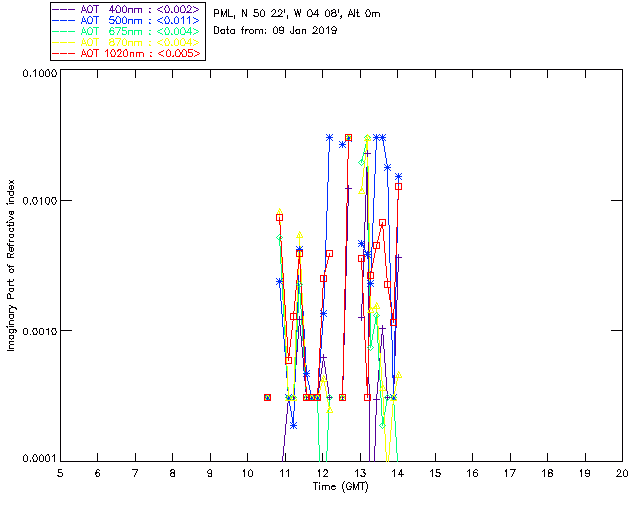
Task: Click the x-axis tick label 6
Action: [x=98, y=473]
